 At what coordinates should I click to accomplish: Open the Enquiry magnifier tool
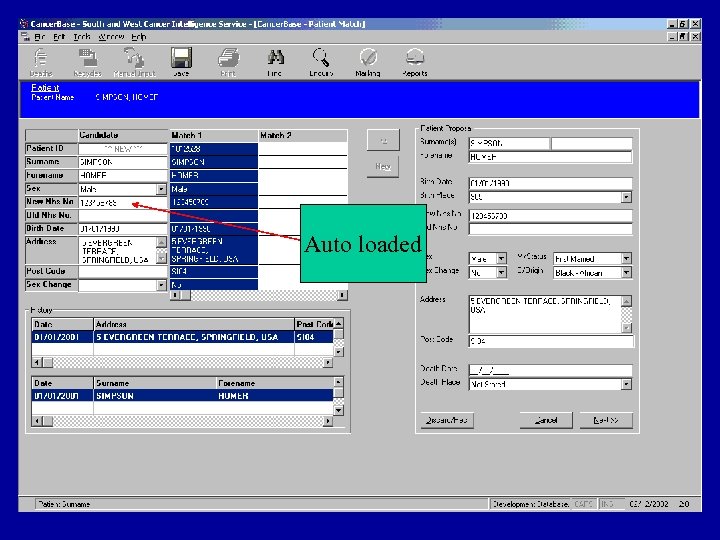(x=321, y=58)
